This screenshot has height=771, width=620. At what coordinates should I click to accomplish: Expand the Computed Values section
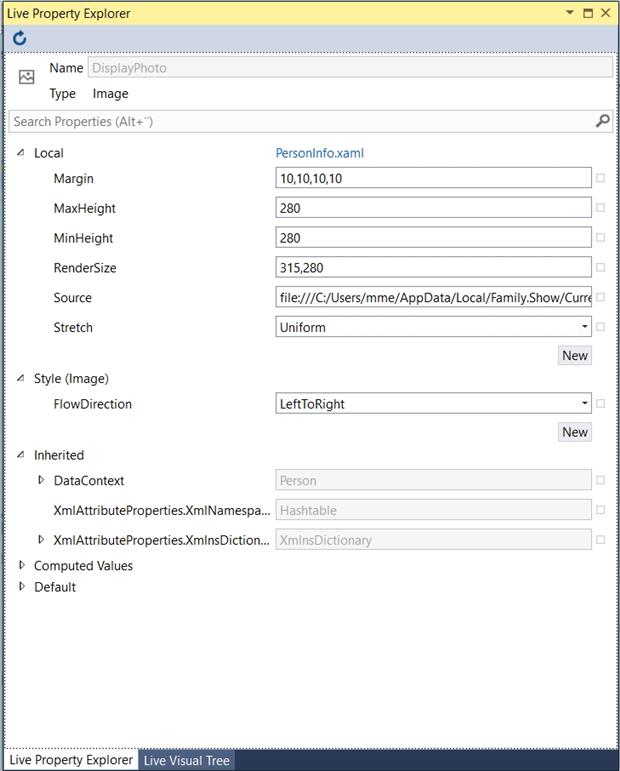pos(22,565)
